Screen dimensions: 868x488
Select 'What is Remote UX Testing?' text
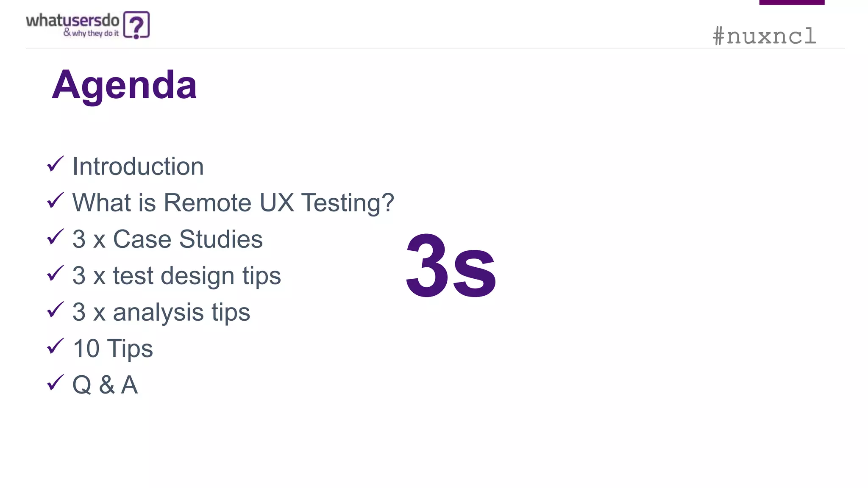click(x=233, y=202)
